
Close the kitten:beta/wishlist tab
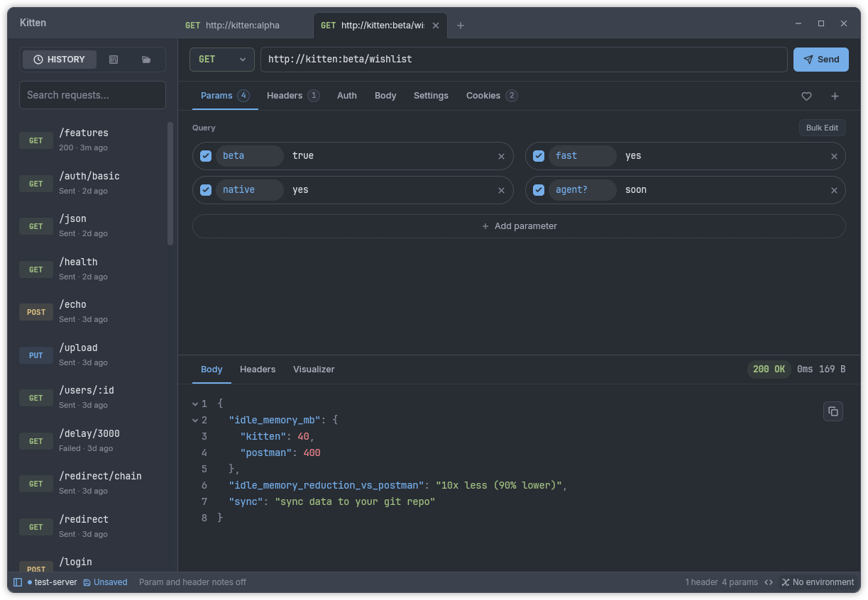436,26
